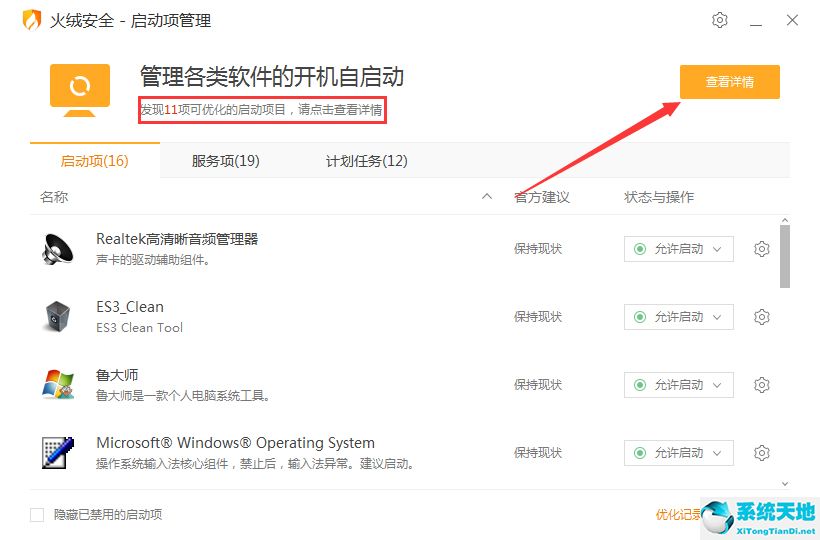820x540 pixels.
Task: Click the scrollbar down arrow
Action: 784,484
